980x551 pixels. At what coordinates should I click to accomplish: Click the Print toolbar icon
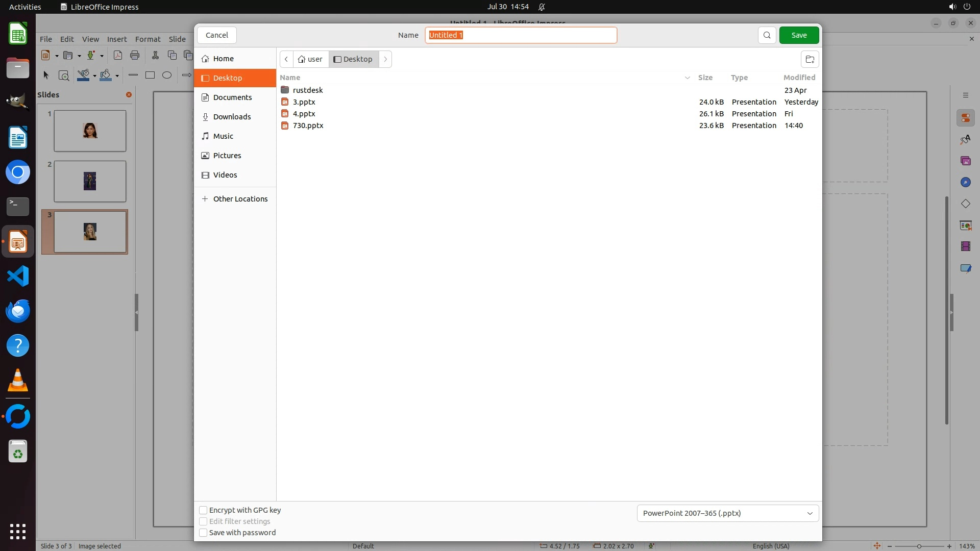pyautogui.click(x=135, y=56)
